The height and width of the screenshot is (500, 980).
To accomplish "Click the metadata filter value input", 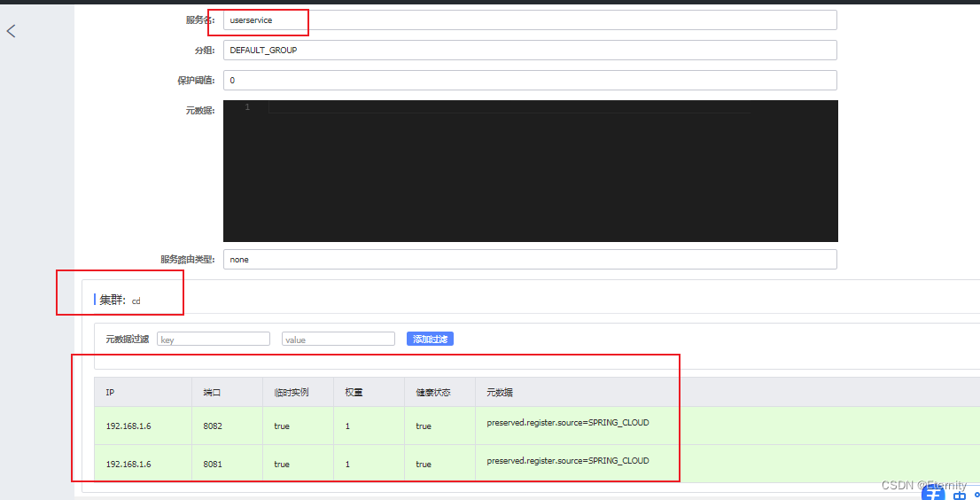I will pos(338,339).
